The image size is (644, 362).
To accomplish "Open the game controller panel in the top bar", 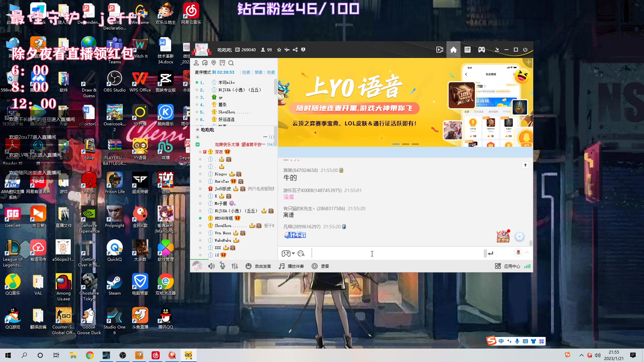I will [481, 49].
